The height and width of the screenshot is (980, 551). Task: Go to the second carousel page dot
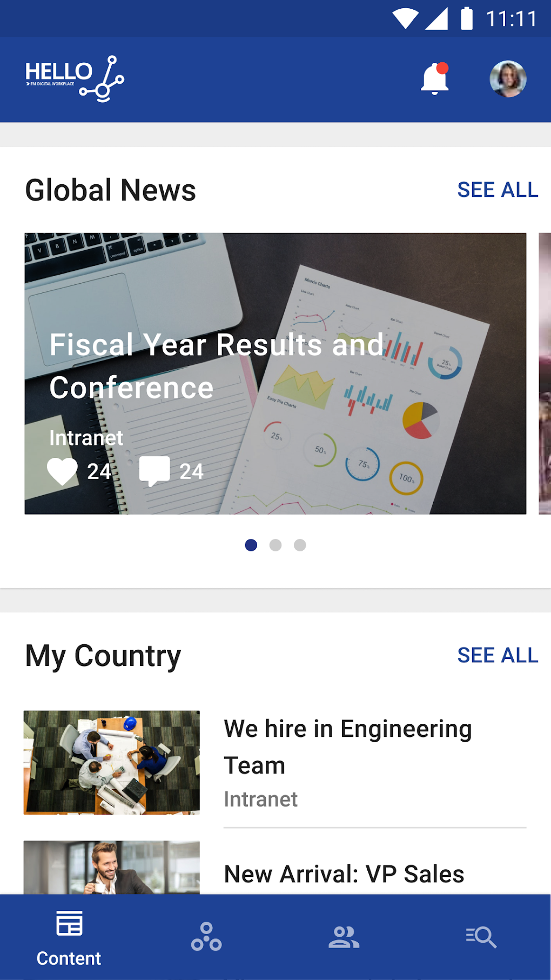click(275, 545)
